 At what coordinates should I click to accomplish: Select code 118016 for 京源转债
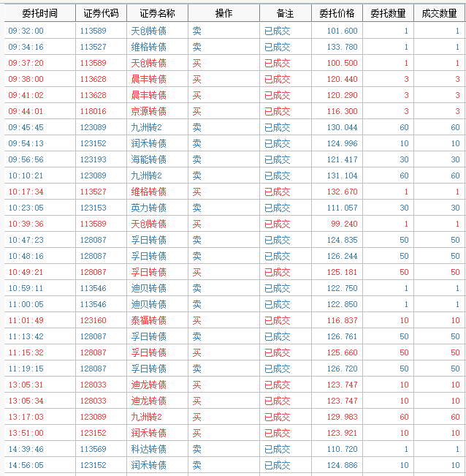click(93, 111)
